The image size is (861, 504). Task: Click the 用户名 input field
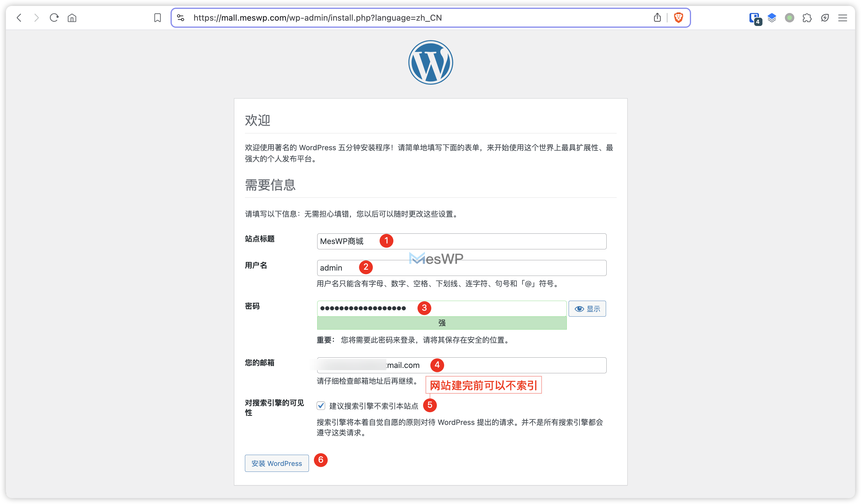pos(461,268)
